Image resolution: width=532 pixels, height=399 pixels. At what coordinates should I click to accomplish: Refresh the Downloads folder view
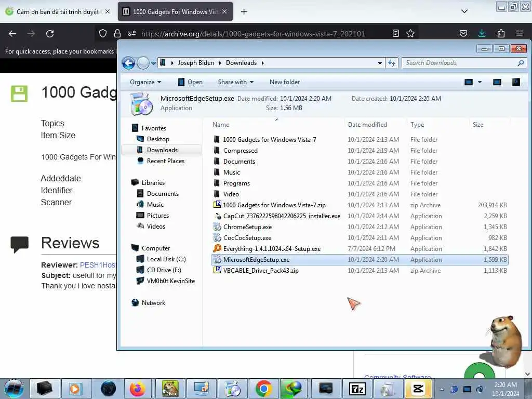(392, 63)
